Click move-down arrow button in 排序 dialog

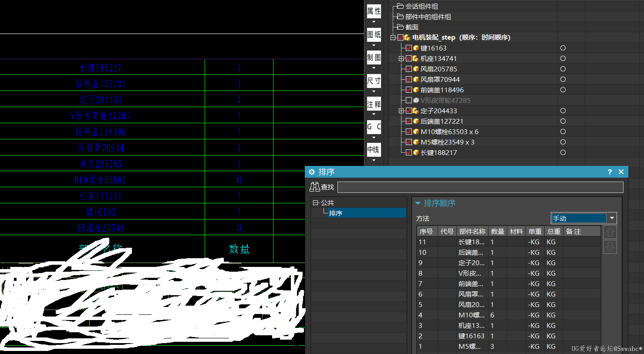tap(610, 247)
